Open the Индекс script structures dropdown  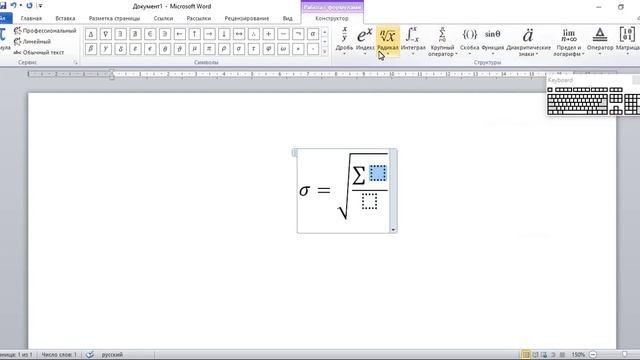[364, 41]
